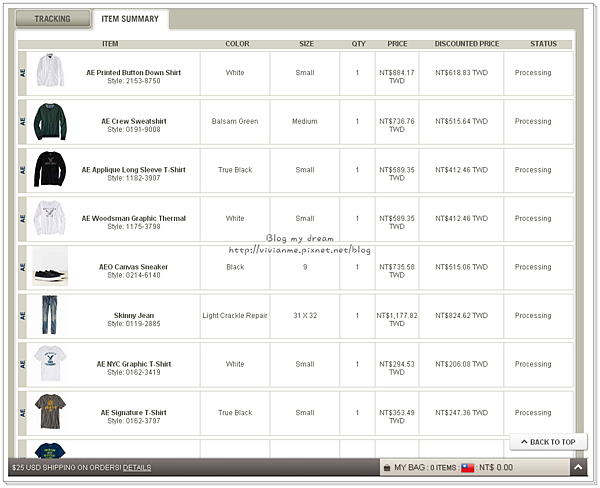Screen dimensions: 600x488
Task: Click Style: 0214-6140 text
Action: pos(134,275)
